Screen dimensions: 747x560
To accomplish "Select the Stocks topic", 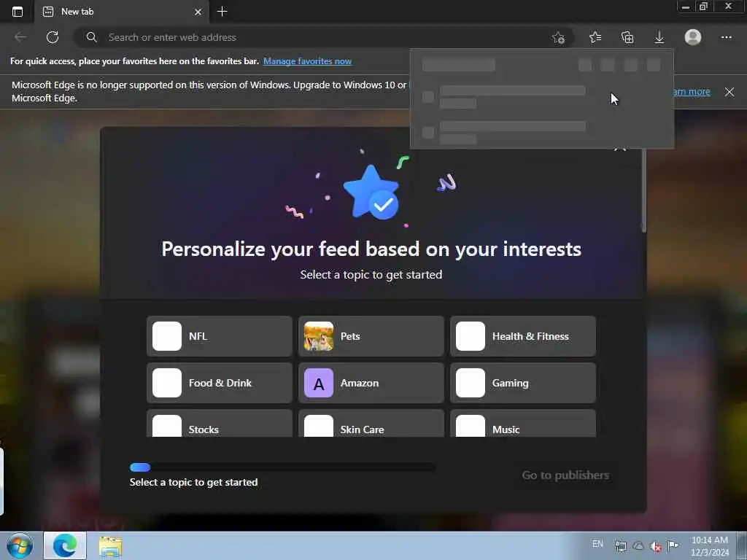I will click(x=219, y=424).
